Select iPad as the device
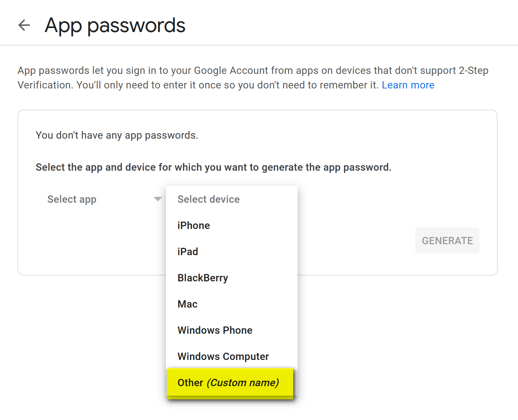Screen dimensions: 518x420 [x=188, y=252]
